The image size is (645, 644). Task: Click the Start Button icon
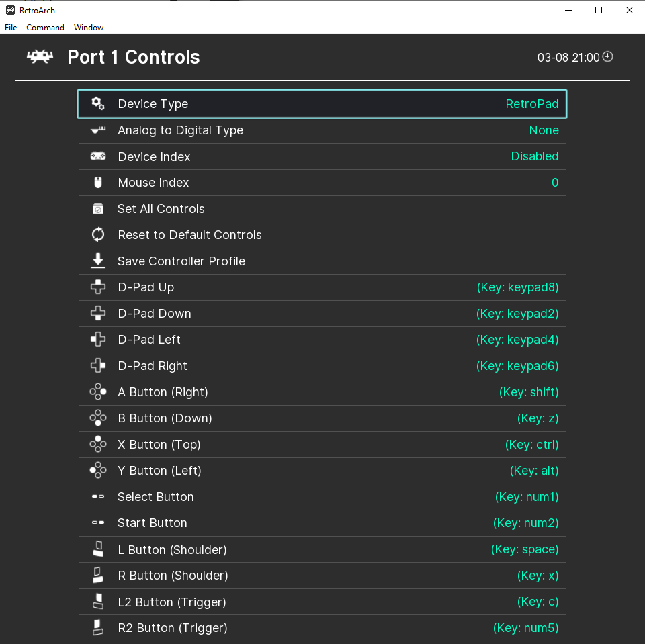(98, 522)
